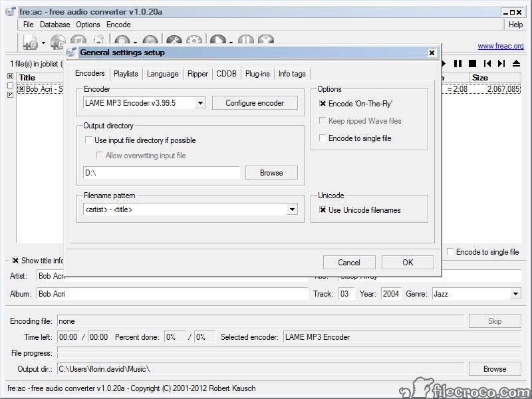Click the Submit CDDB data toolbar icon
This screenshot has width=532, height=399.
click(x=150, y=40)
